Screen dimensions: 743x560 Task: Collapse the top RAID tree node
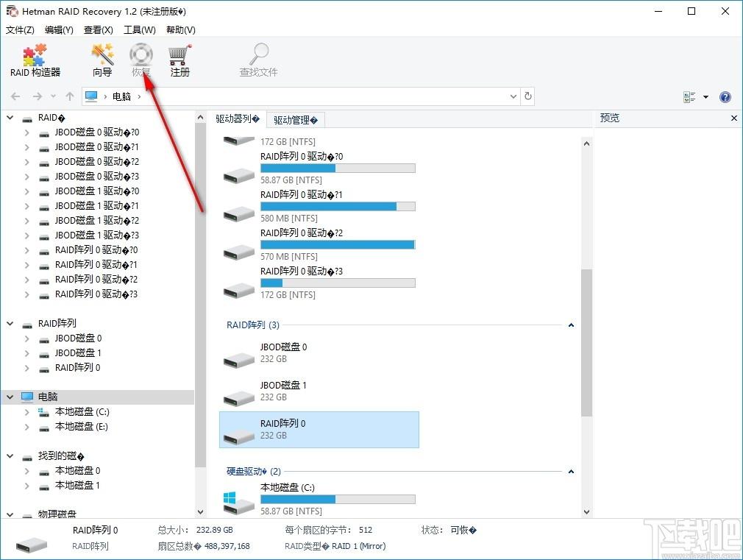[10, 118]
